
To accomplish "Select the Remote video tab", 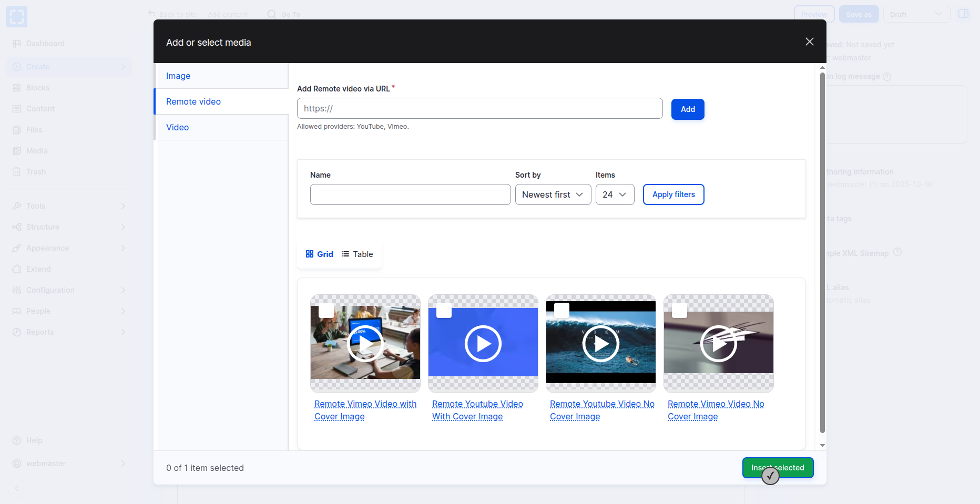I will pyautogui.click(x=221, y=101).
